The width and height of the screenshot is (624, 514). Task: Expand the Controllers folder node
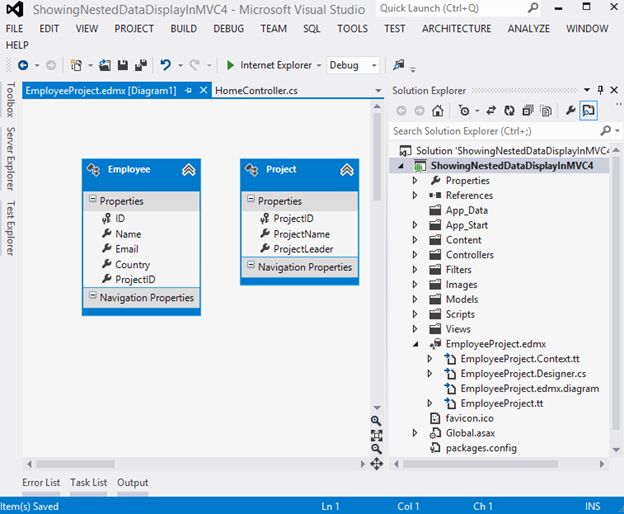coord(415,255)
